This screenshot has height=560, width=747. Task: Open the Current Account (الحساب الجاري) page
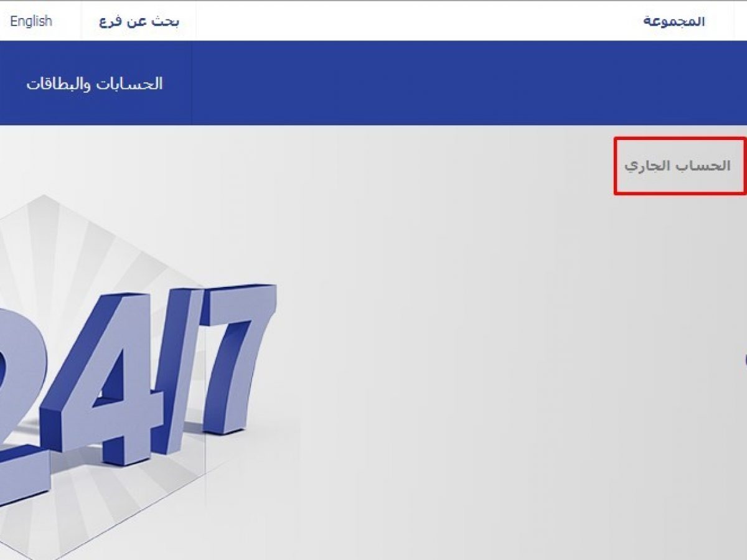pyautogui.click(x=677, y=166)
